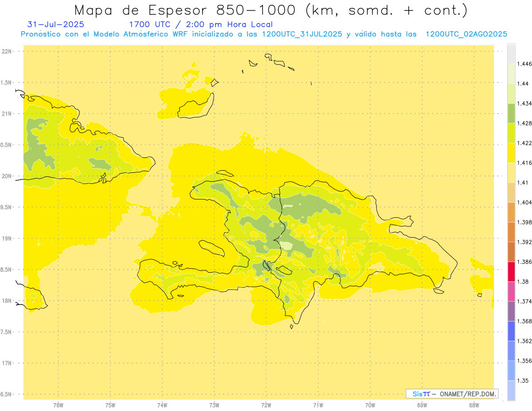Click the latitude axis label 17N
This screenshot has height=411, width=532.
click(x=7, y=363)
